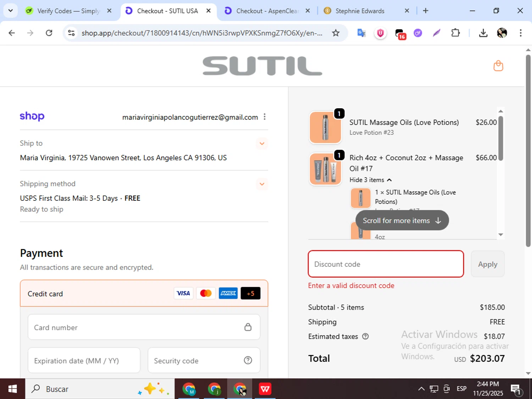Open the purple feather extension
Screen dimensions: 532x399
point(437,33)
